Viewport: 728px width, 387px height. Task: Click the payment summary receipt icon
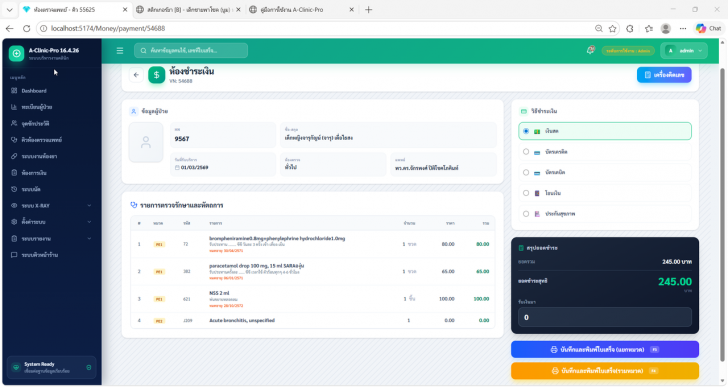pyautogui.click(x=521, y=248)
